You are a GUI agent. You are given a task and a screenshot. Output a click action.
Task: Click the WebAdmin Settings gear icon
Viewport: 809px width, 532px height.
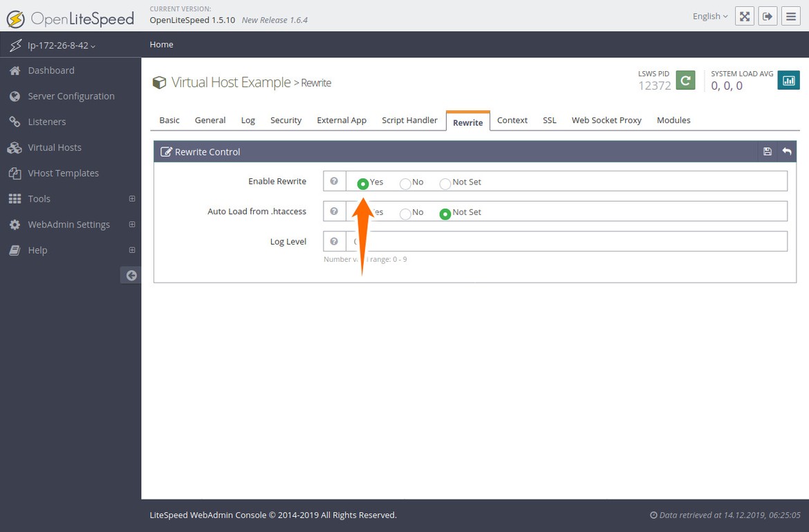coord(15,225)
